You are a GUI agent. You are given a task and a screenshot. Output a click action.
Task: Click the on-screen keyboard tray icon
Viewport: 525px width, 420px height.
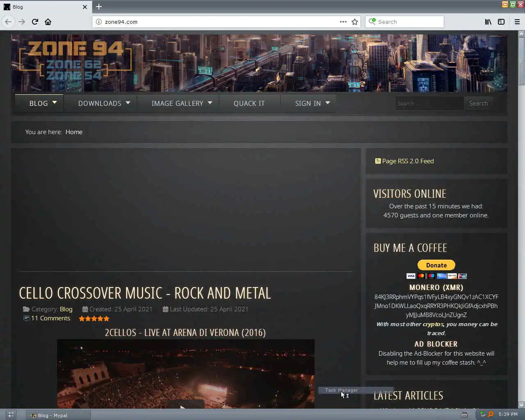point(464,415)
